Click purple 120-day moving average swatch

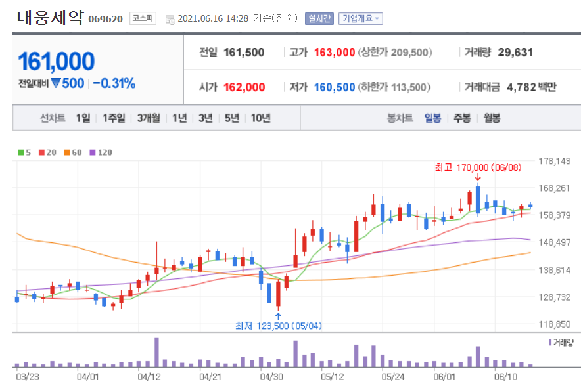(93, 152)
